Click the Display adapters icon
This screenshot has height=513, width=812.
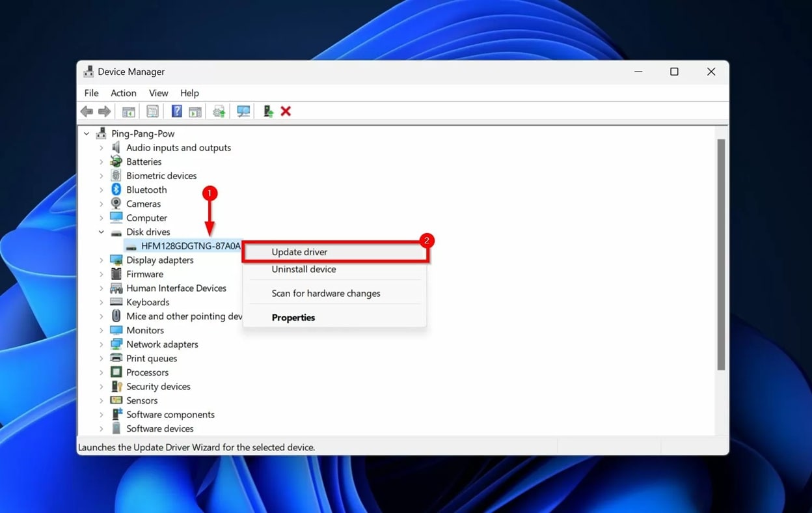(116, 260)
